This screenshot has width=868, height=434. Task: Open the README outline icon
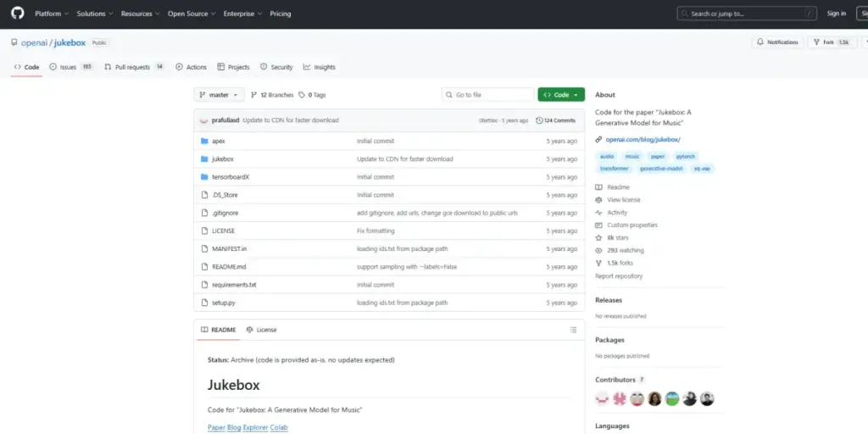click(573, 330)
